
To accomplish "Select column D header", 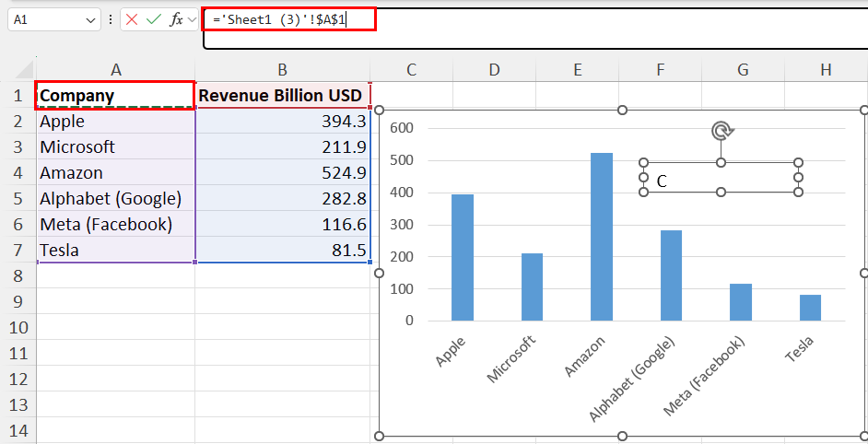I will click(494, 70).
